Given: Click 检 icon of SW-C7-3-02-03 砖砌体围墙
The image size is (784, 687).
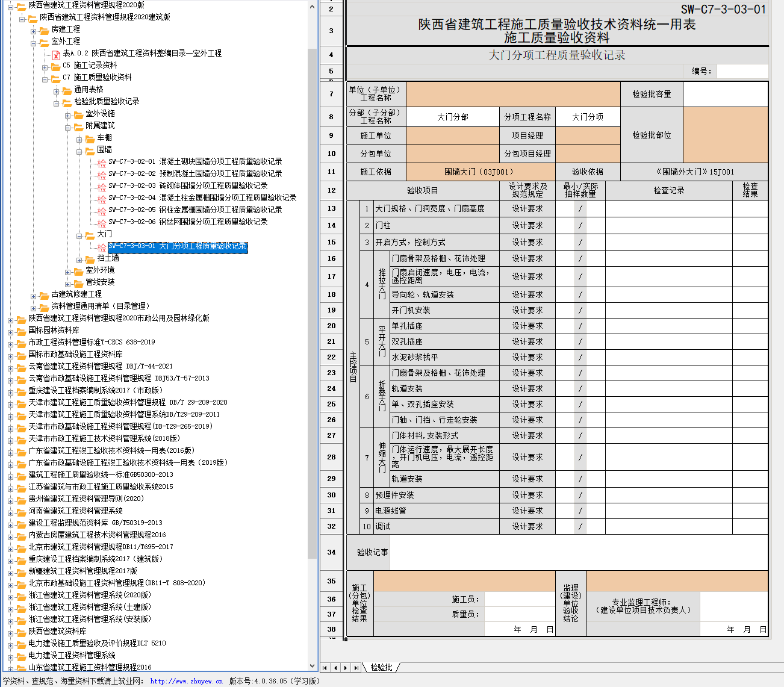Looking at the screenshot, I should click(102, 187).
